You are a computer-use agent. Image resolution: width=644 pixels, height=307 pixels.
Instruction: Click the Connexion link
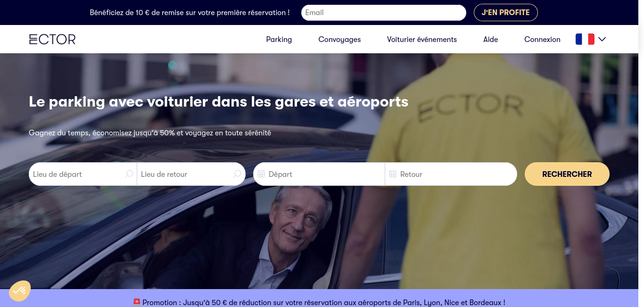click(x=542, y=40)
